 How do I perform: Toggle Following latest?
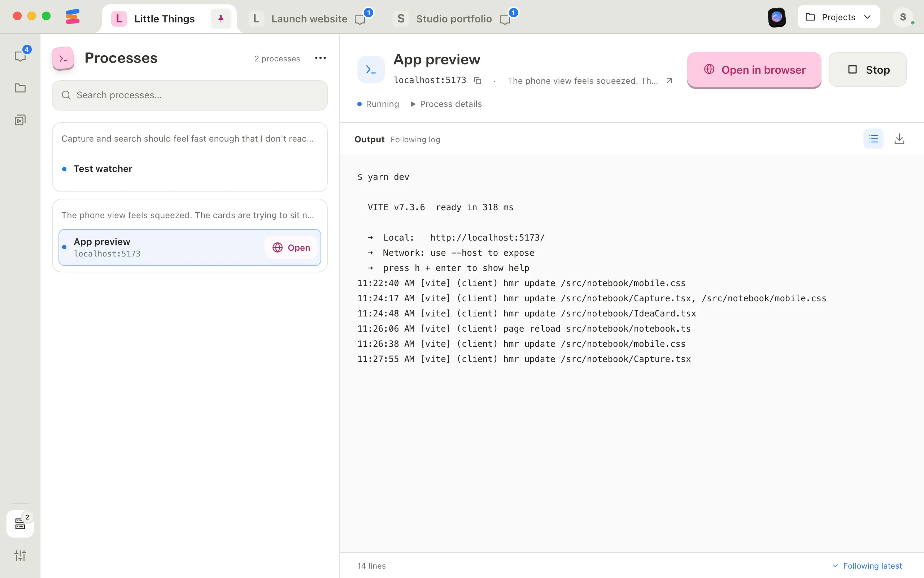(x=867, y=566)
